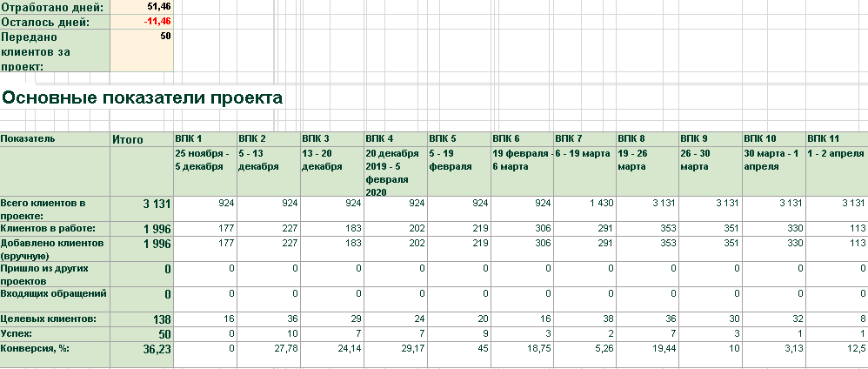Click conversion value 45 under ВПК 5

[459, 354]
